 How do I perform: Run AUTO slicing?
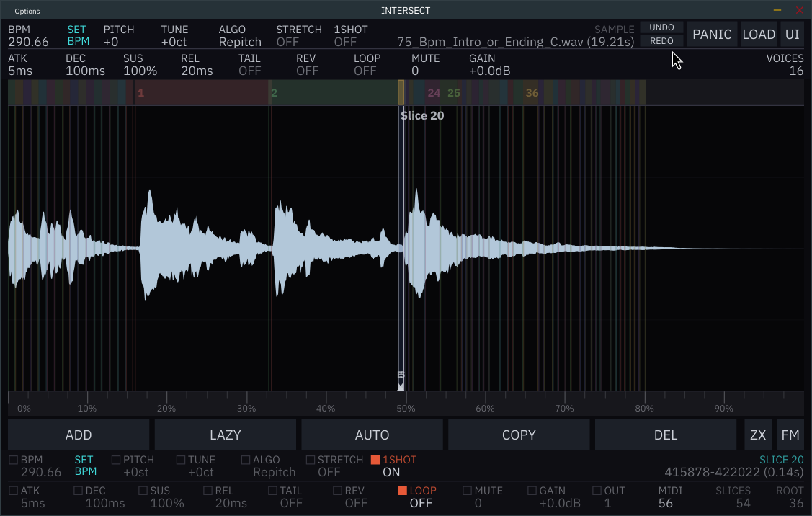click(x=372, y=435)
